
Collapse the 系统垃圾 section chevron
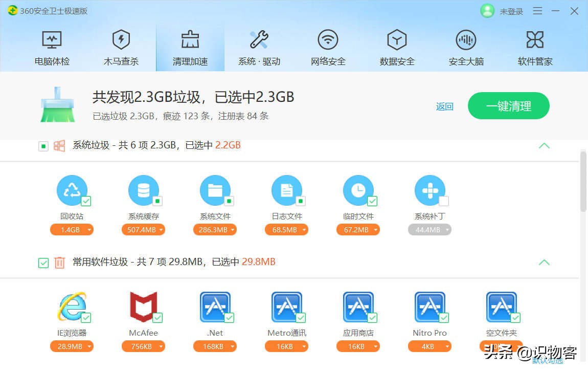544,146
